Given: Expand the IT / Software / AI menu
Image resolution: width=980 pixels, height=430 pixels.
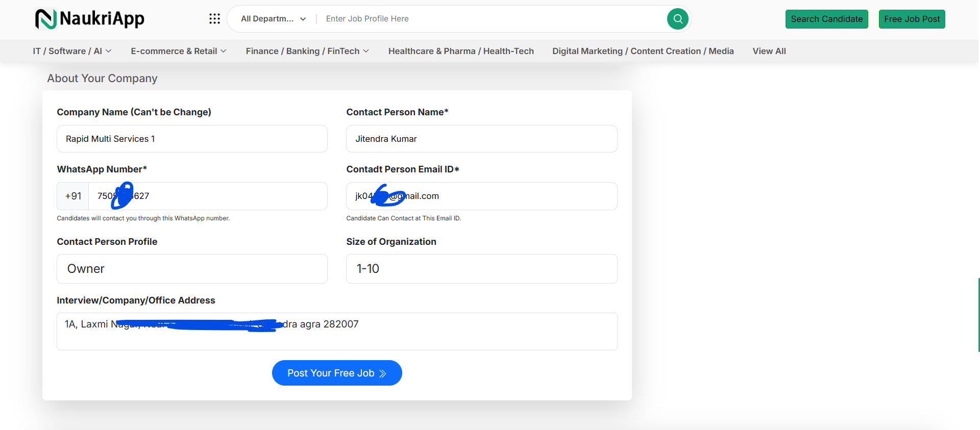Looking at the screenshot, I should point(72,51).
